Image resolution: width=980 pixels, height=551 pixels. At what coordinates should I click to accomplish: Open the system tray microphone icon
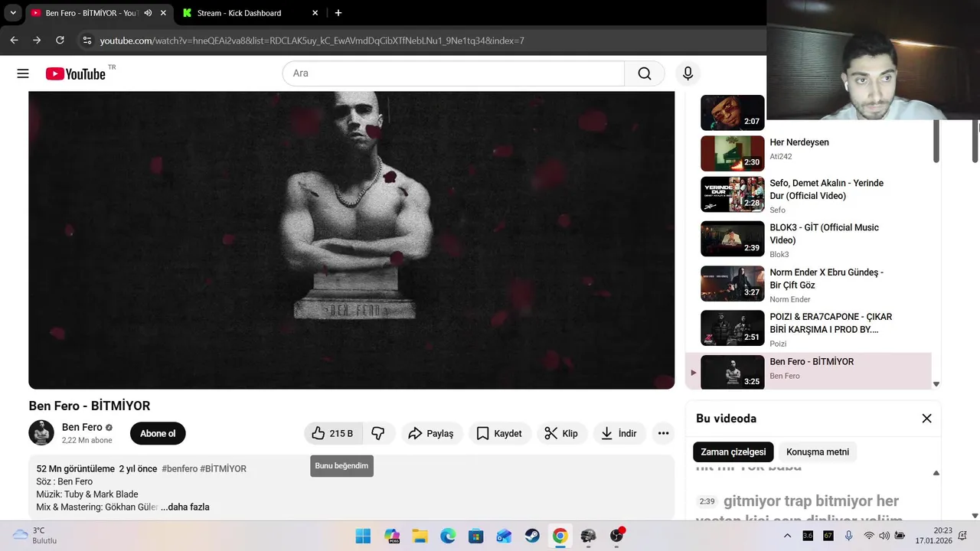pos(848,536)
